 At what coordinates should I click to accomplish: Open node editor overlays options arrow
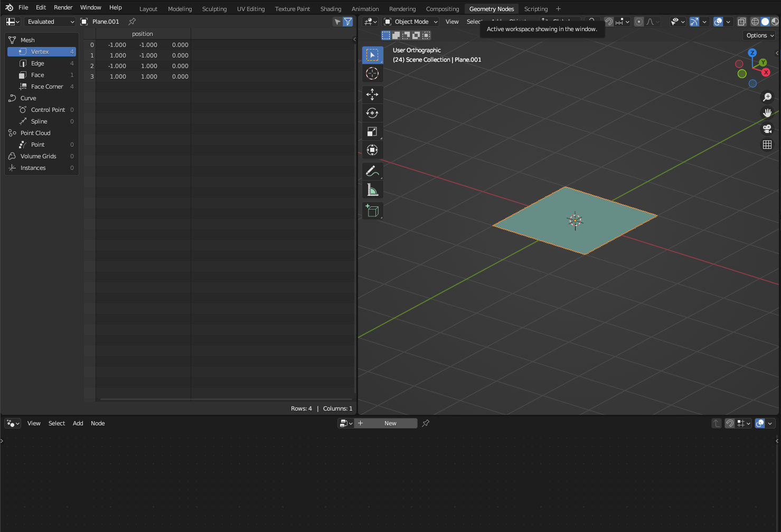770,423
